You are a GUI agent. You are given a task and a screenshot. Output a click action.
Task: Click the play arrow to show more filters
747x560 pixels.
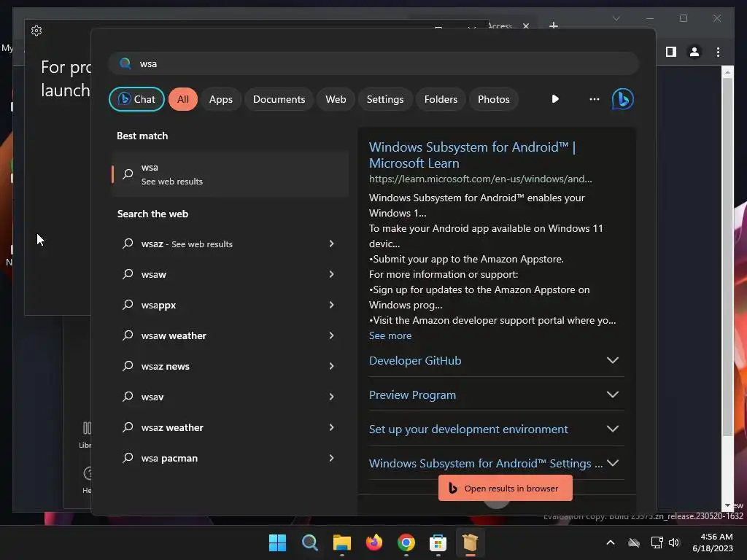(x=555, y=99)
